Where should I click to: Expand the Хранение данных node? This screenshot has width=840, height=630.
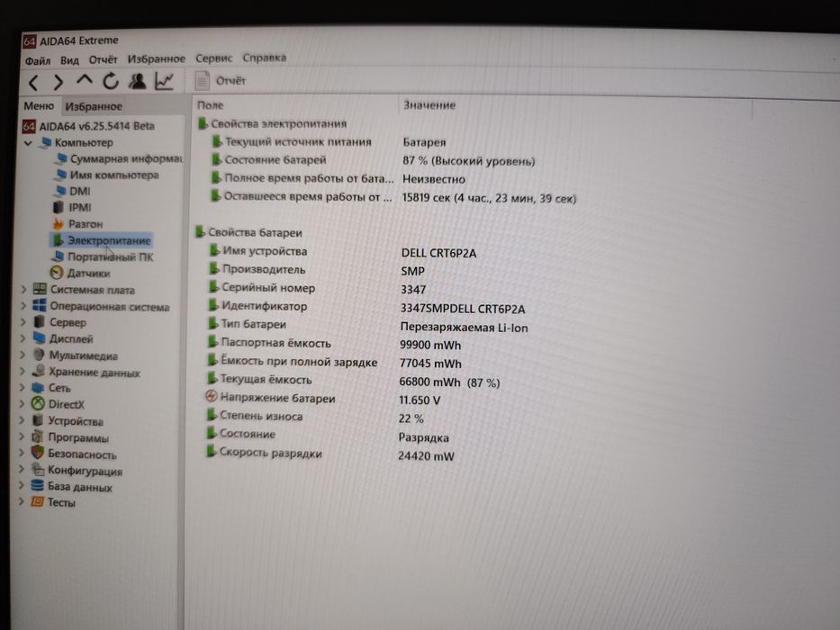point(23,371)
